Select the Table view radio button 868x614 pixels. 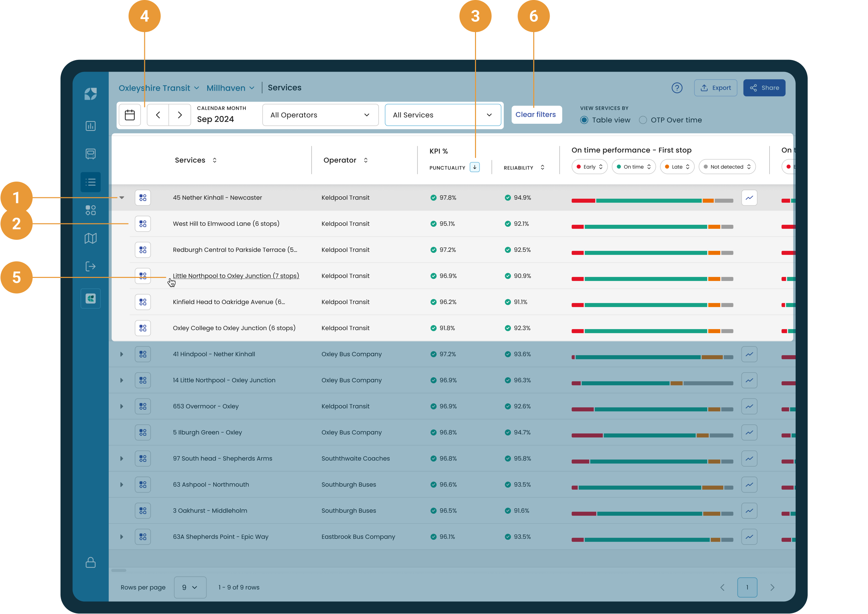[584, 120]
